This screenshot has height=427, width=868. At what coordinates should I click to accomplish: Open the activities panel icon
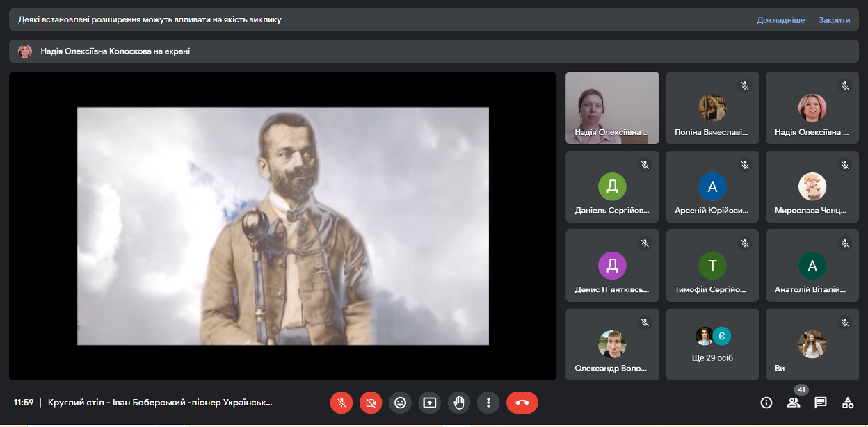coord(848,403)
